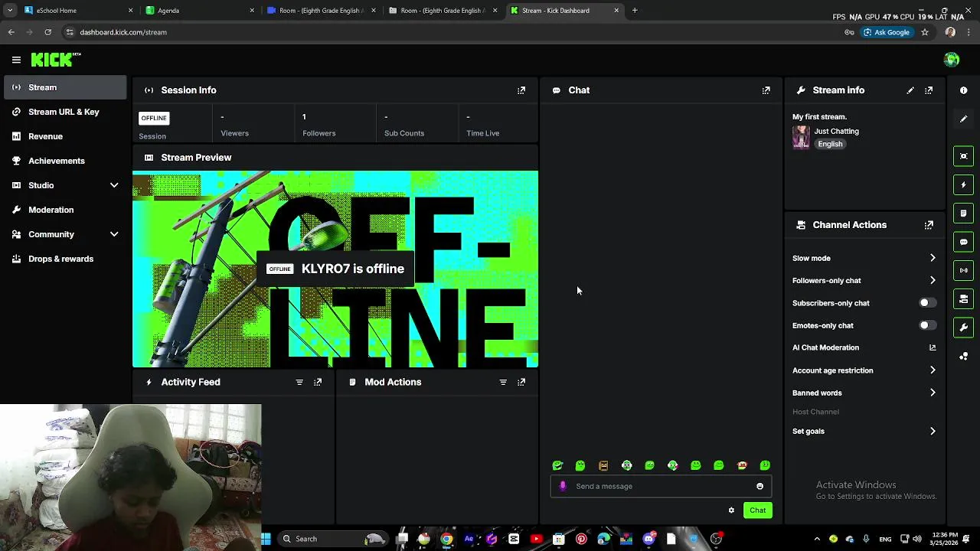This screenshot has height=551, width=980.
Task: Open Stream URL & Key page
Action: click(x=65, y=112)
